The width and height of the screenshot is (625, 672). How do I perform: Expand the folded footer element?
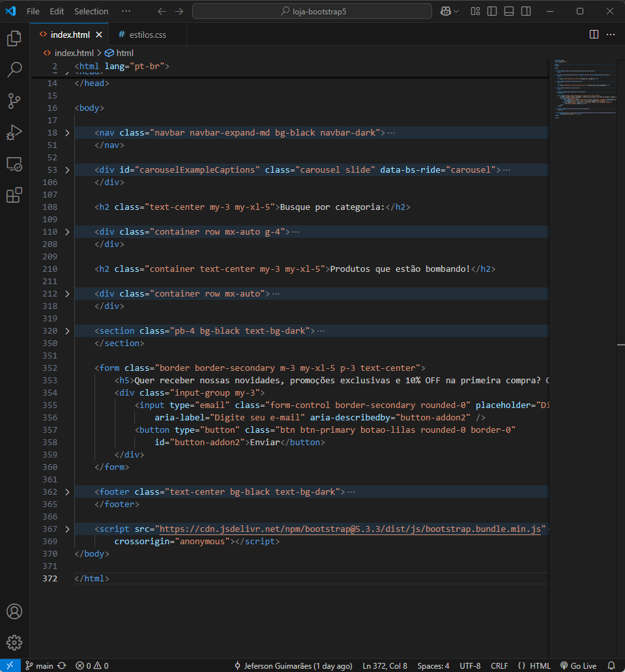point(67,492)
